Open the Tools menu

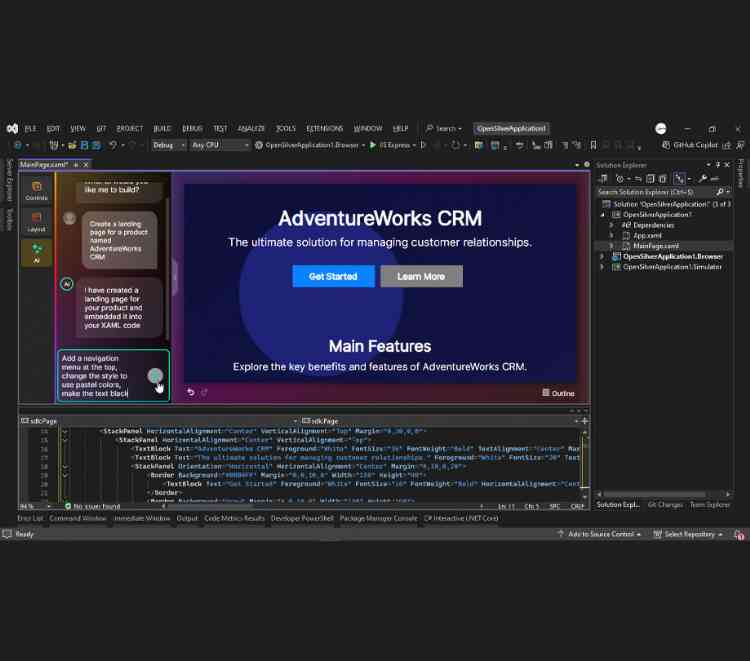[x=286, y=128]
